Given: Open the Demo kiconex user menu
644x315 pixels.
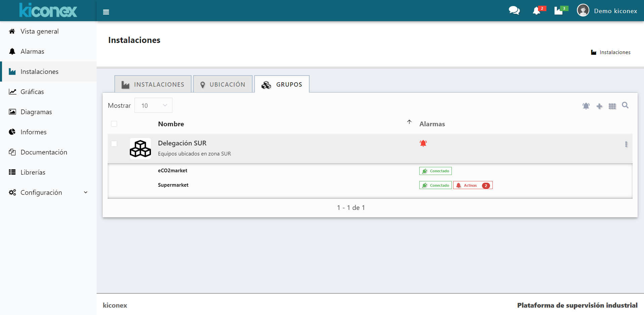Looking at the screenshot, I should pyautogui.click(x=607, y=11).
